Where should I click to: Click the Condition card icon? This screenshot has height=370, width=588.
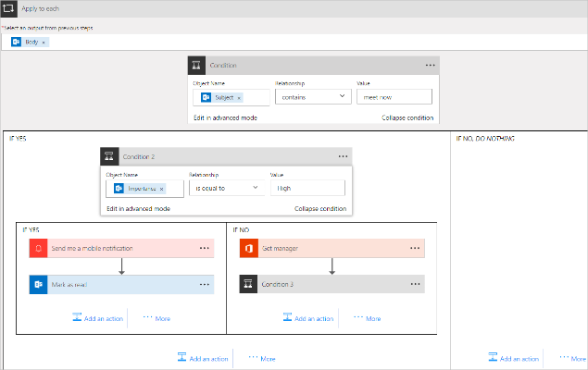point(195,66)
